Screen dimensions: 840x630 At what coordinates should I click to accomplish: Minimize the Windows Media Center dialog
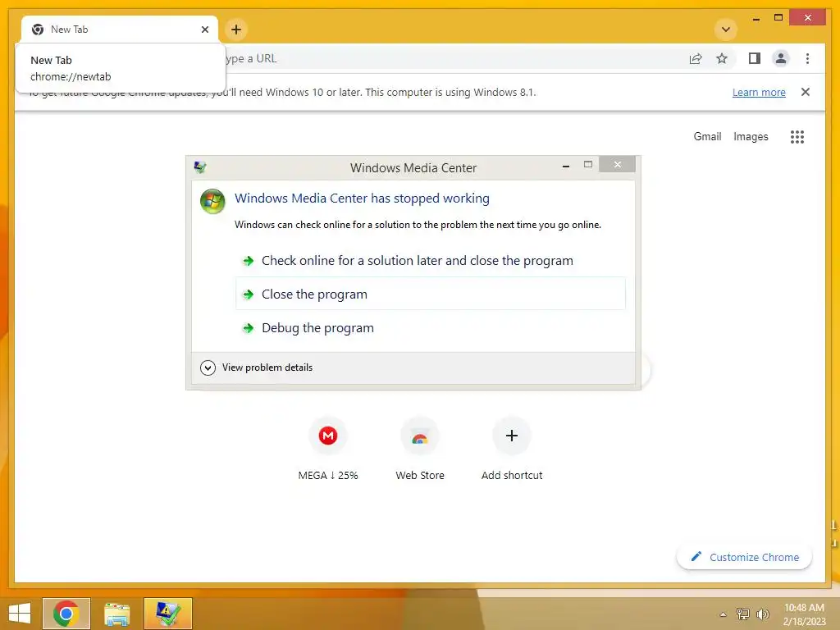pyautogui.click(x=566, y=166)
